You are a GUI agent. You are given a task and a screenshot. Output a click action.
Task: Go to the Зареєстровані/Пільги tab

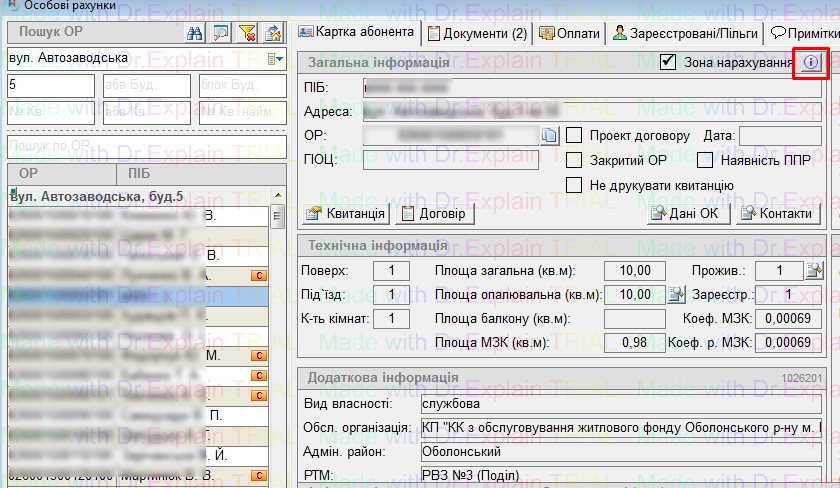click(686, 33)
